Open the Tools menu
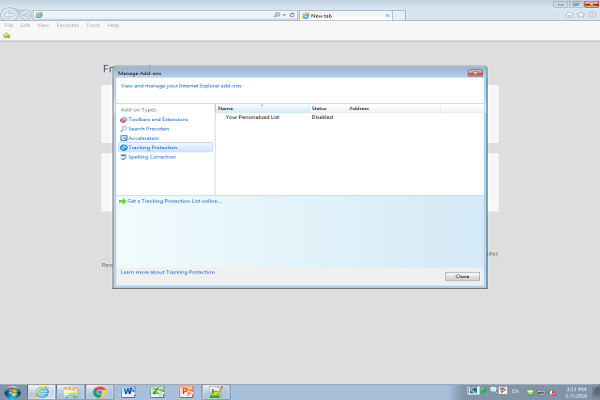 [x=93, y=25]
